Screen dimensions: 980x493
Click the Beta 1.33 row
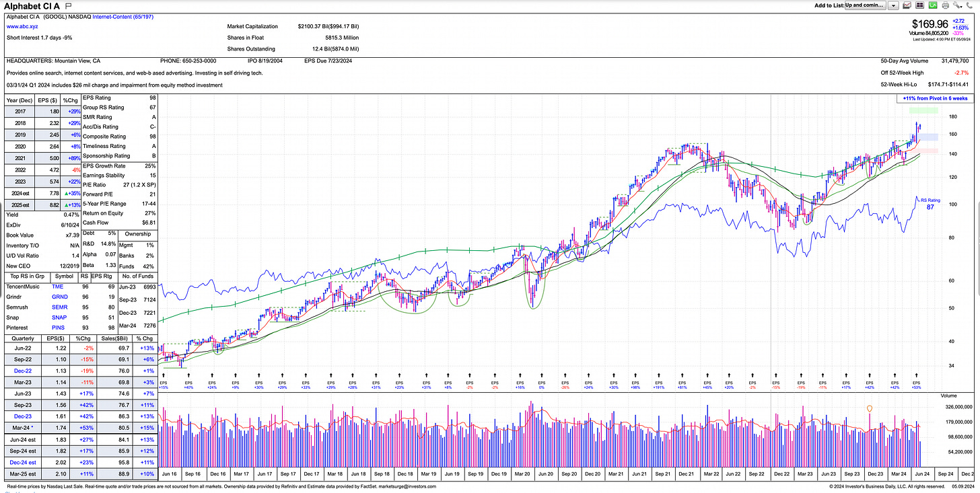[x=99, y=266]
